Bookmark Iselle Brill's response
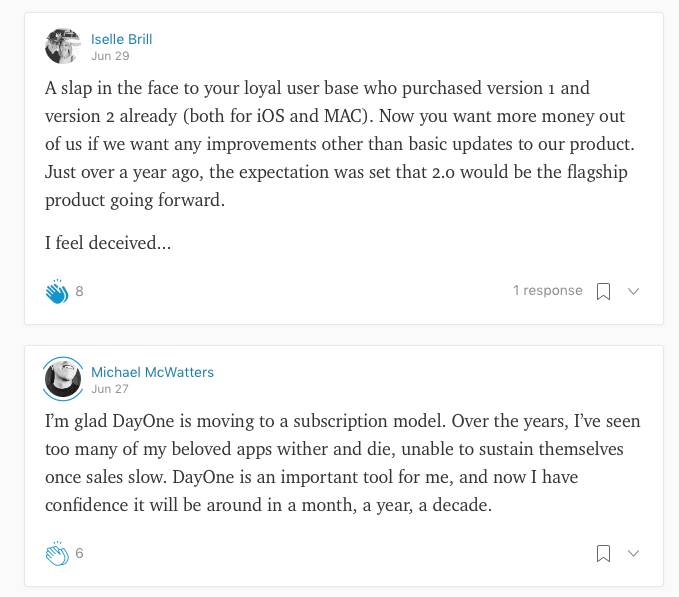The height and width of the screenshot is (597, 679). click(603, 291)
